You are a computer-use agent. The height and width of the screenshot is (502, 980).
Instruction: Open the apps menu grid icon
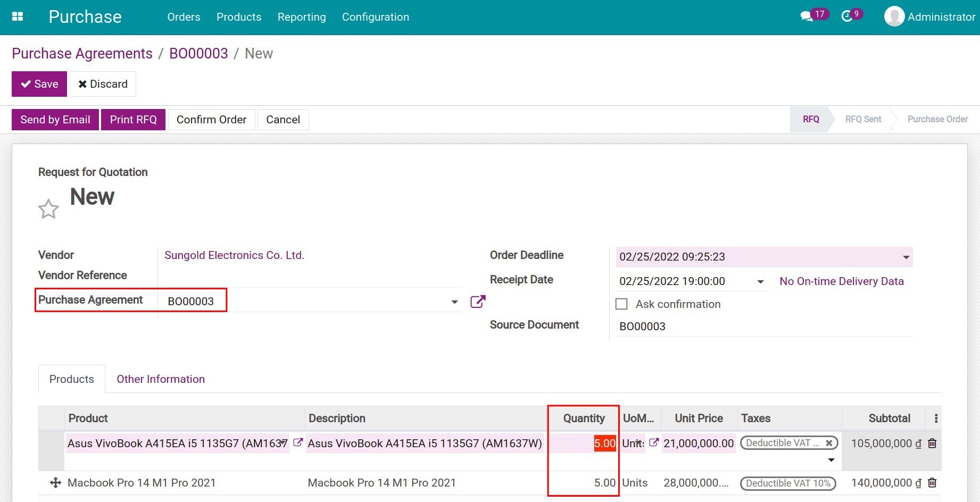click(18, 16)
